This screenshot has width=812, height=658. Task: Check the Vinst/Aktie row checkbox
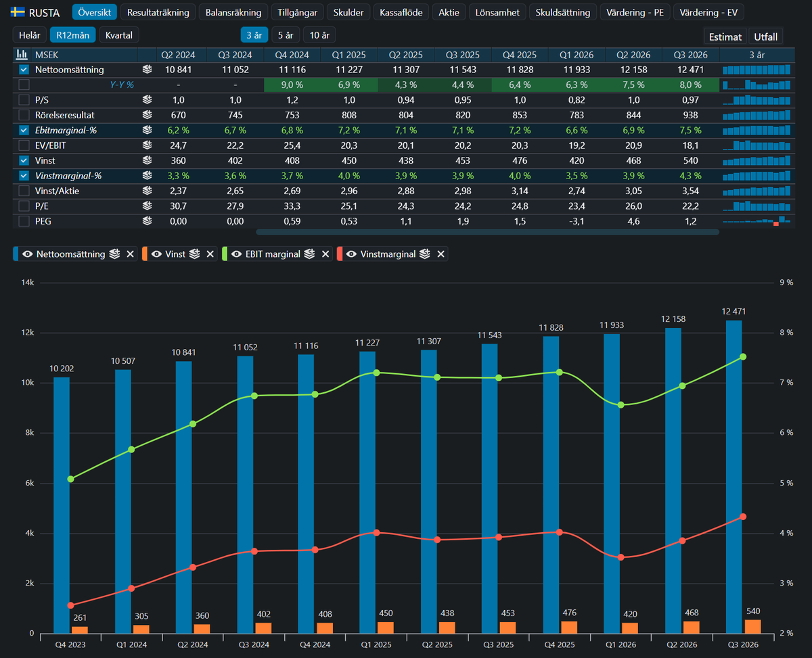24,191
